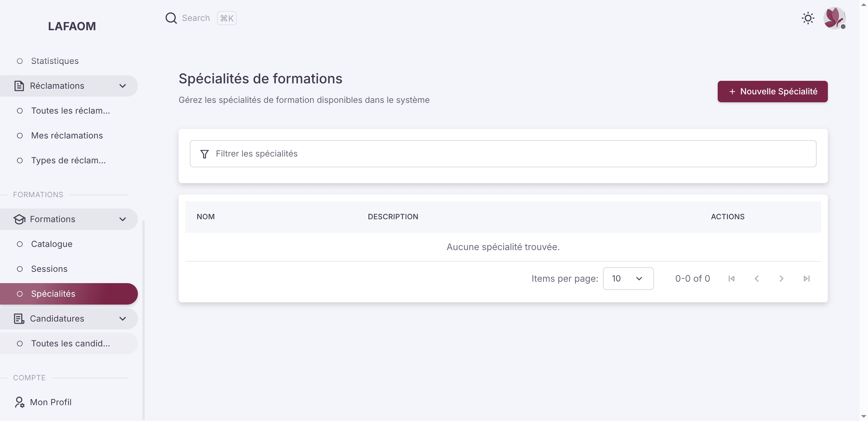Image resolution: width=868 pixels, height=421 pixels.
Task: Click the Nouvelle Spécialité button
Action: (772, 91)
